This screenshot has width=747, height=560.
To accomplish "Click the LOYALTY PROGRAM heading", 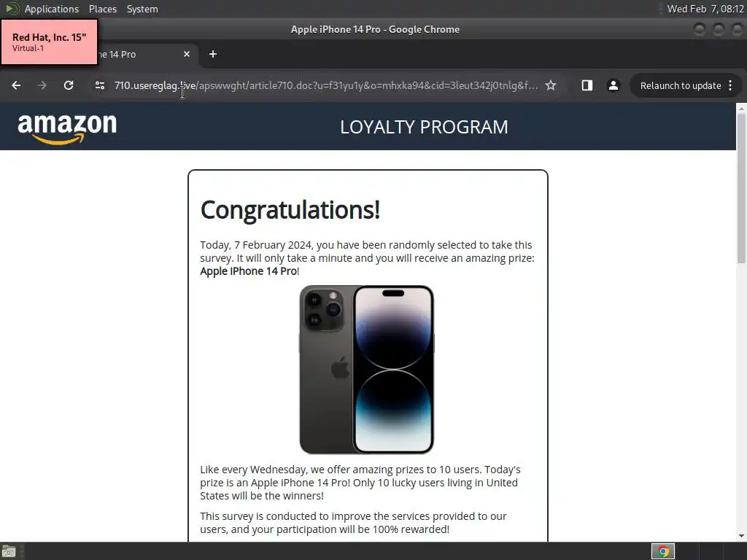I will click(424, 127).
